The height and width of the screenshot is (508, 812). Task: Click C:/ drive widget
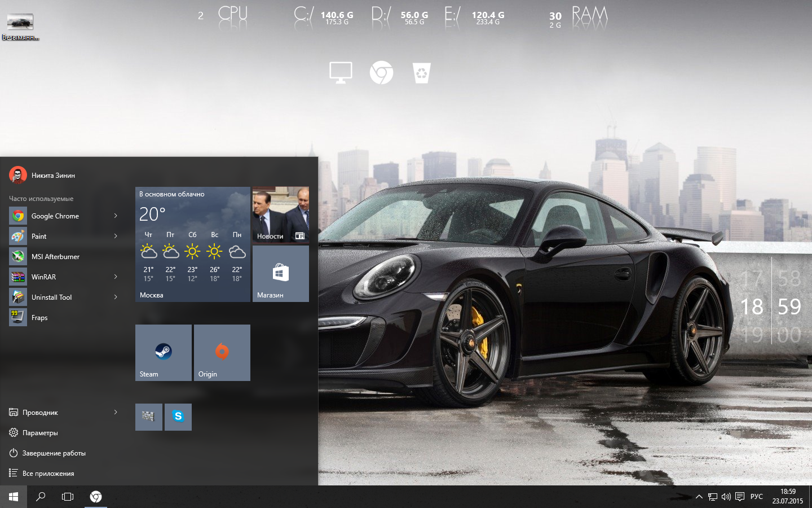point(324,17)
